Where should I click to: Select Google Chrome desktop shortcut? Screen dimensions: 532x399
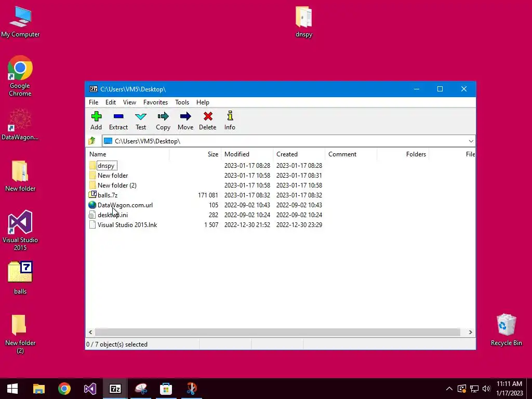pyautogui.click(x=20, y=76)
